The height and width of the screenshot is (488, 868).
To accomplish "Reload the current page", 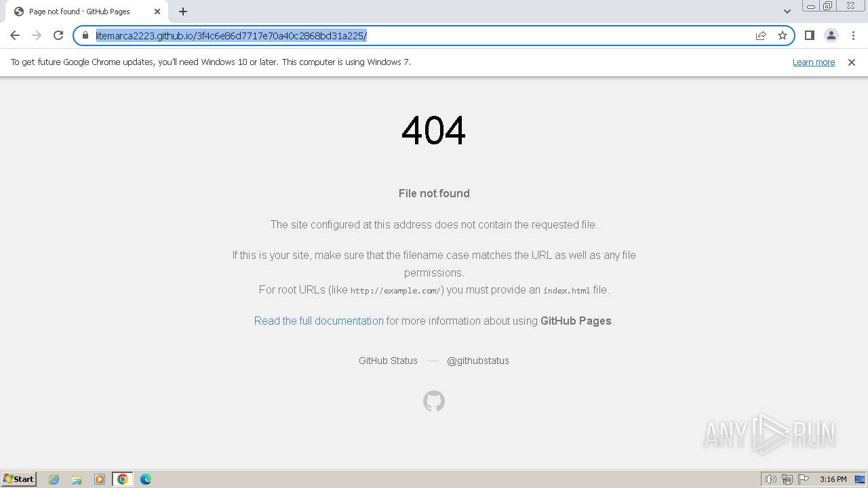I will (58, 35).
